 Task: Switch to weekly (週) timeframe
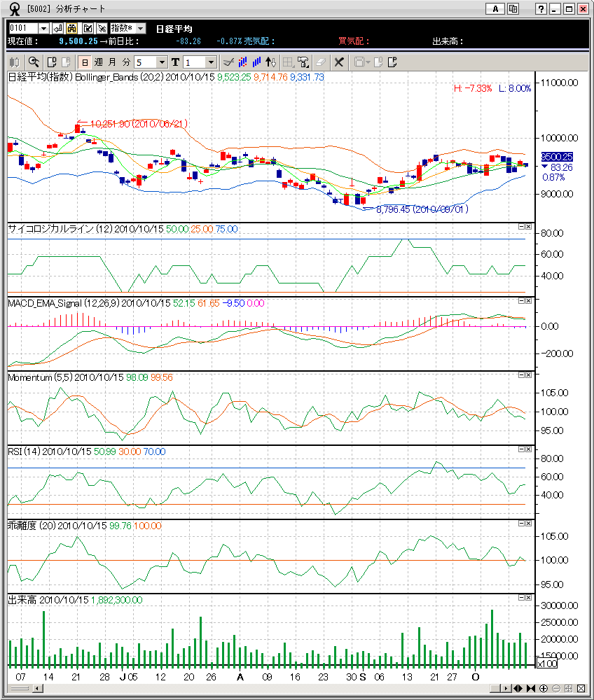tap(98, 62)
